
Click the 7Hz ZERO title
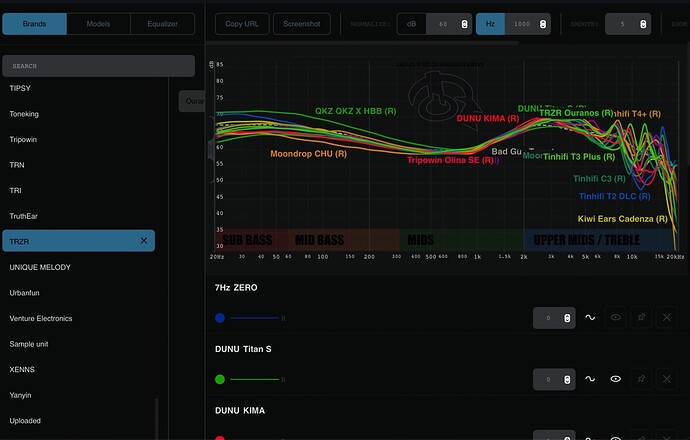236,287
